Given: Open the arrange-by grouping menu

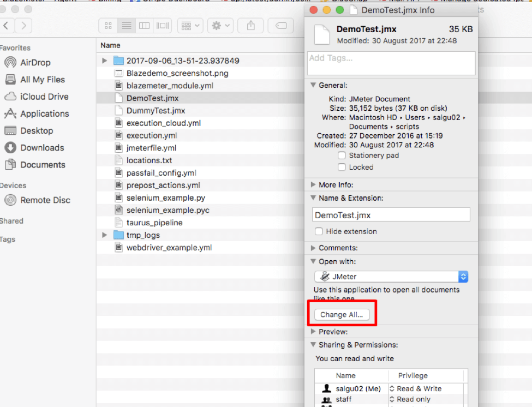Looking at the screenshot, I should tap(190, 26).
